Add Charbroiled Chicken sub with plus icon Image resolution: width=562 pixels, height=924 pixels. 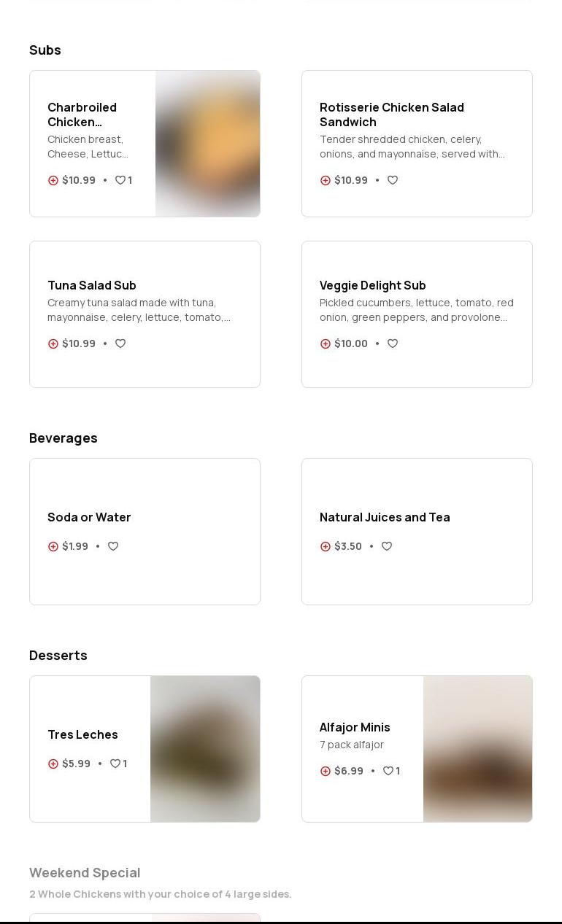(53, 180)
